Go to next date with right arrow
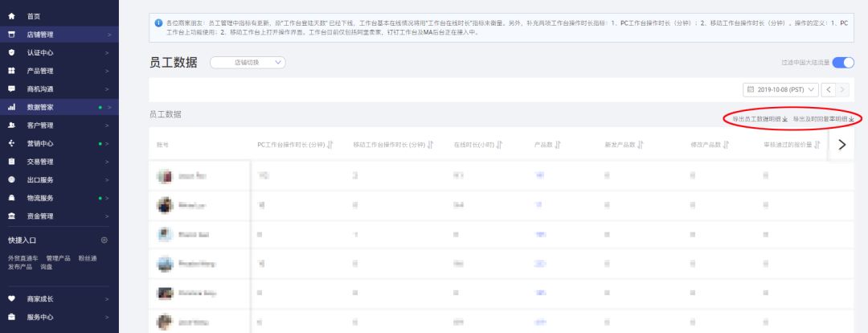Screen dimensions: 868x333 [x=842, y=89]
